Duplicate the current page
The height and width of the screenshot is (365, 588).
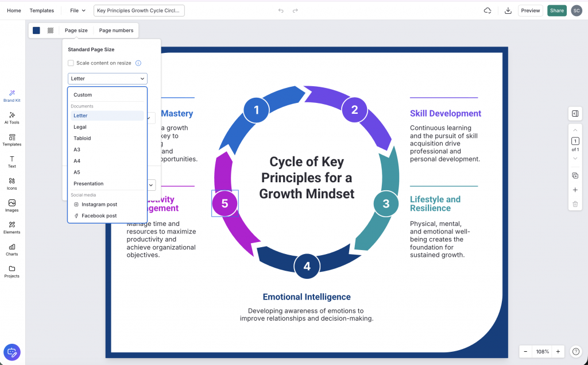(x=575, y=175)
